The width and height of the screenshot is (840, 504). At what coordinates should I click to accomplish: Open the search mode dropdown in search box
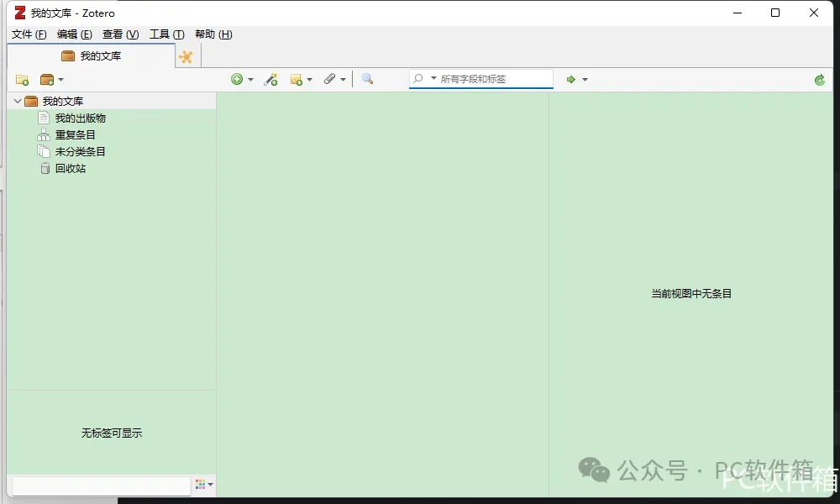[433, 78]
